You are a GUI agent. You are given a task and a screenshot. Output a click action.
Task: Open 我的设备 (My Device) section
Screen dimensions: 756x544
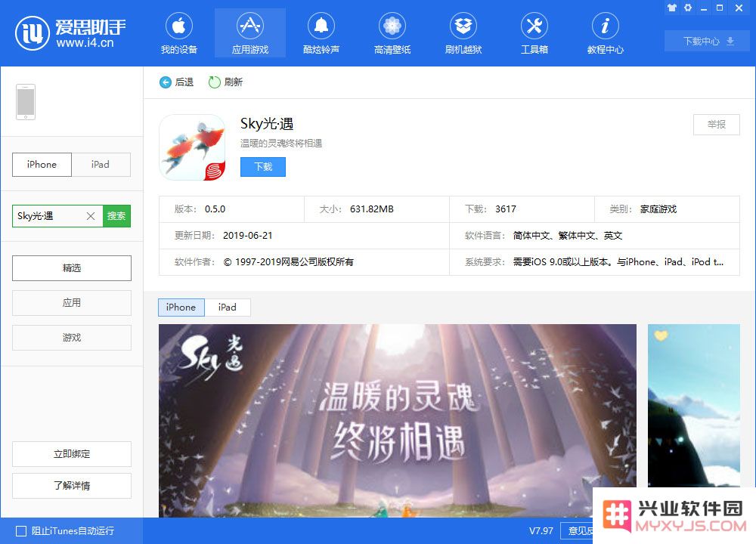point(179,33)
